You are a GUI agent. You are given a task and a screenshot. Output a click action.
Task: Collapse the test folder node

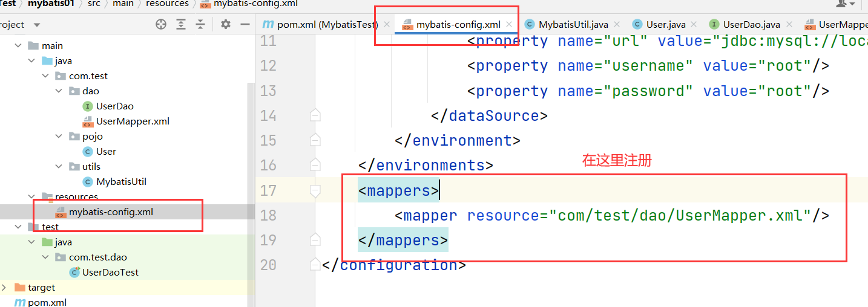(x=18, y=227)
